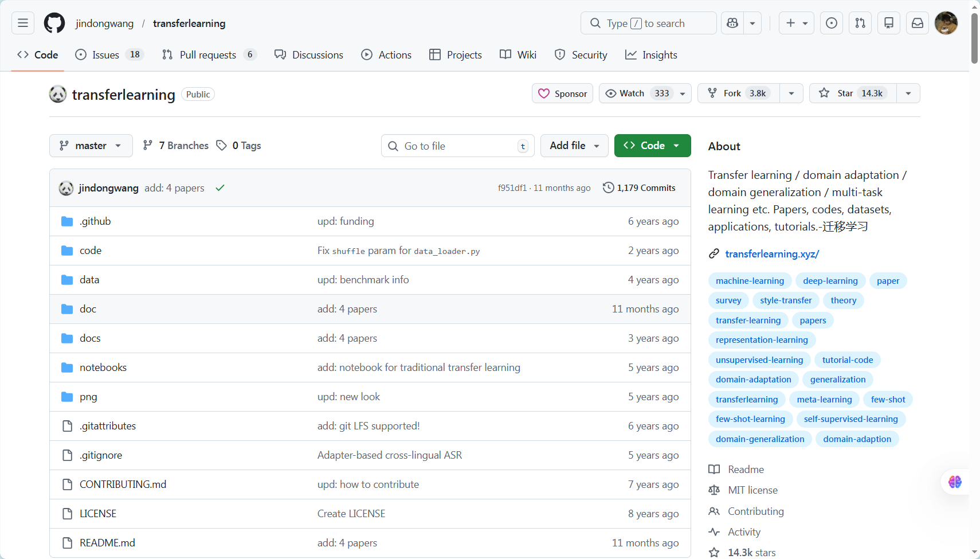980x559 pixels.
Task: Star the transferlearning repository
Action: click(x=852, y=93)
